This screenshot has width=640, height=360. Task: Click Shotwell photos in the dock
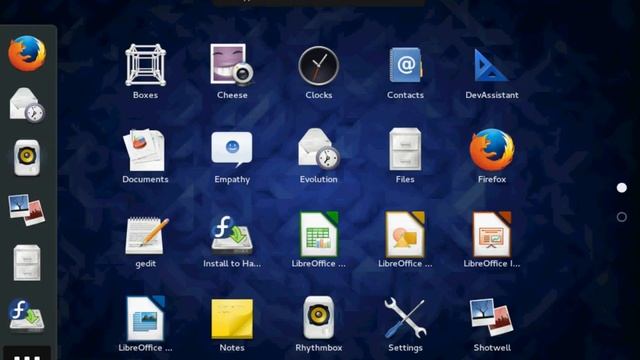(x=27, y=209)
